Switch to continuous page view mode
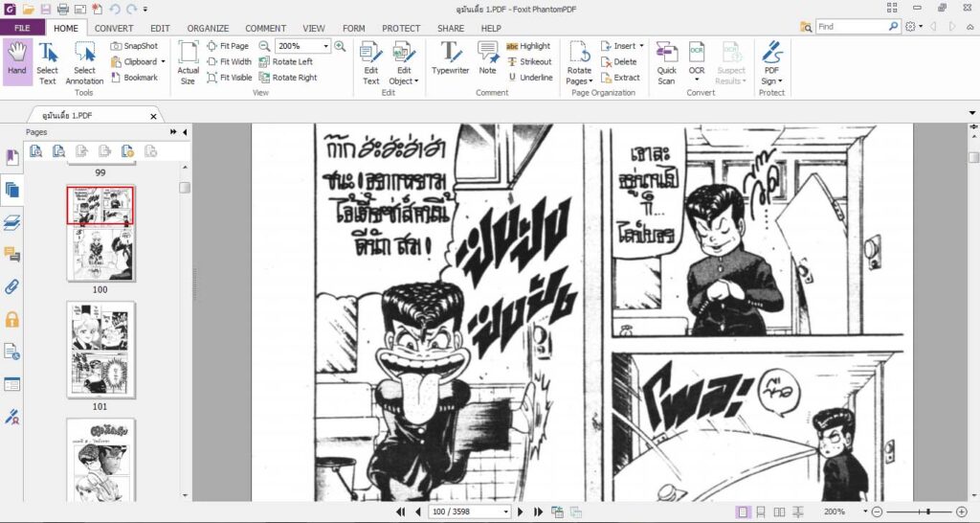This screenshot has width=980, height=523. (761, 512)
